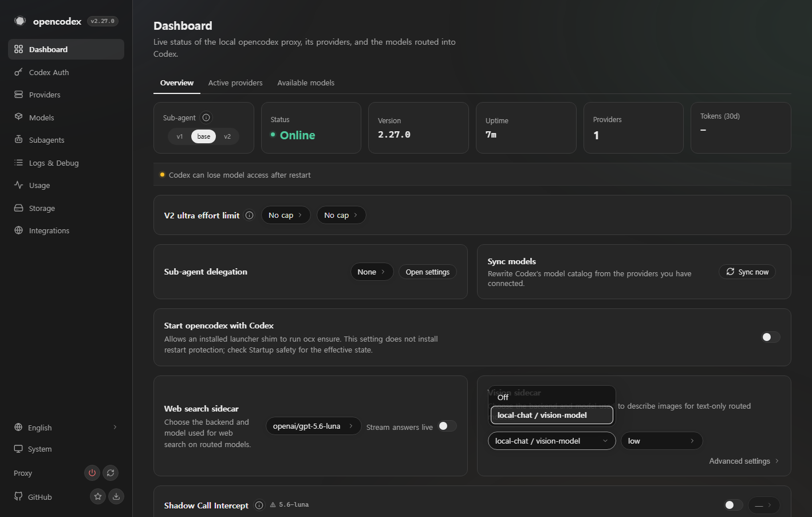Expand Advanced settings in Vision sidecar
Viewport: 812px width, 517px height.
point(744,461)
